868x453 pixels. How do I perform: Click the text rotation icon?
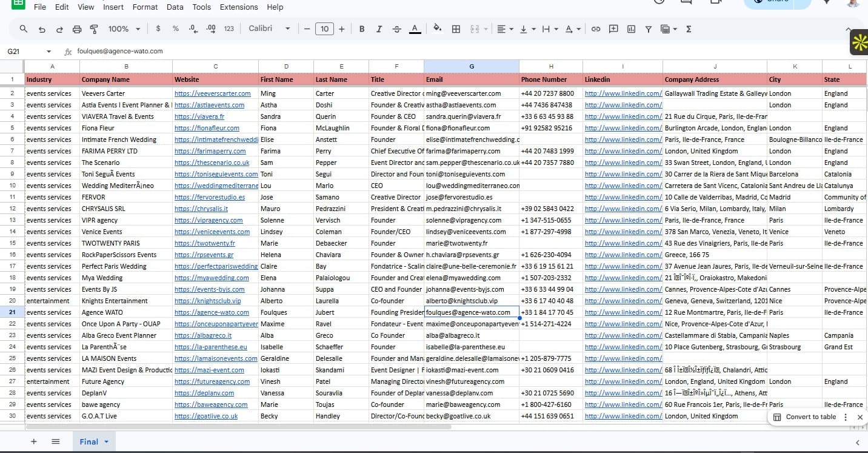click(569, 29)
